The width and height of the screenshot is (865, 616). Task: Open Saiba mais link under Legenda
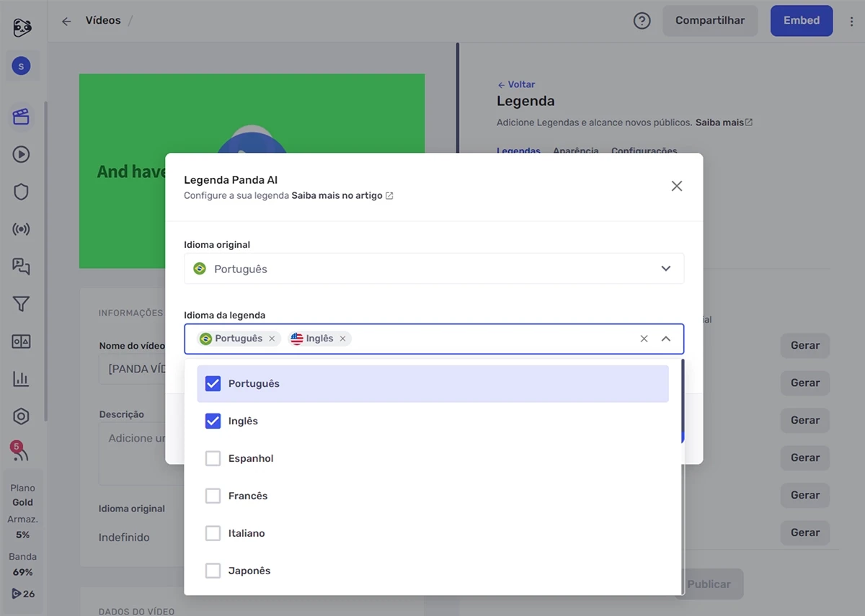click(724, 122)
